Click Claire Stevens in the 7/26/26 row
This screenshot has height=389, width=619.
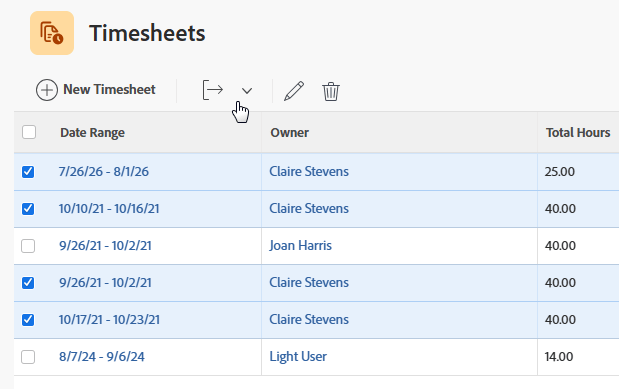pyautogui.click(x=309, y=171)
